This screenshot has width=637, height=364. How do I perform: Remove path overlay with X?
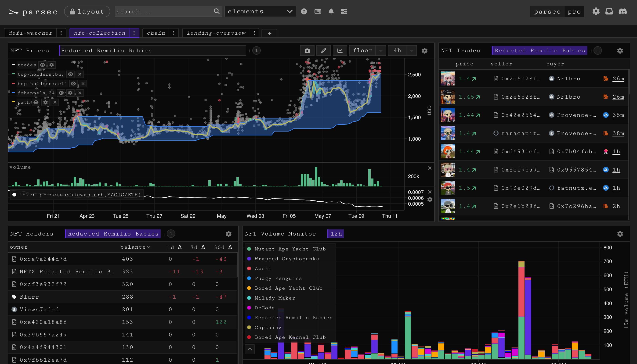tap(55, 102)
